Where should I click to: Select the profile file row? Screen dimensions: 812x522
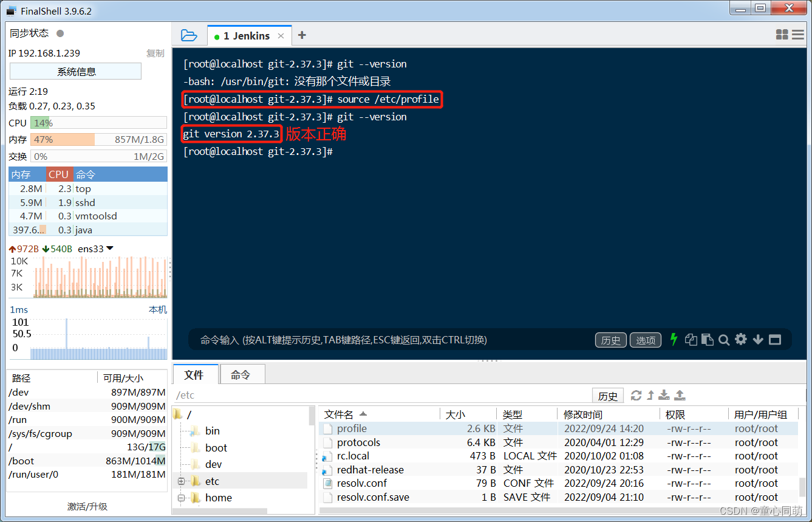pos(559,428)
